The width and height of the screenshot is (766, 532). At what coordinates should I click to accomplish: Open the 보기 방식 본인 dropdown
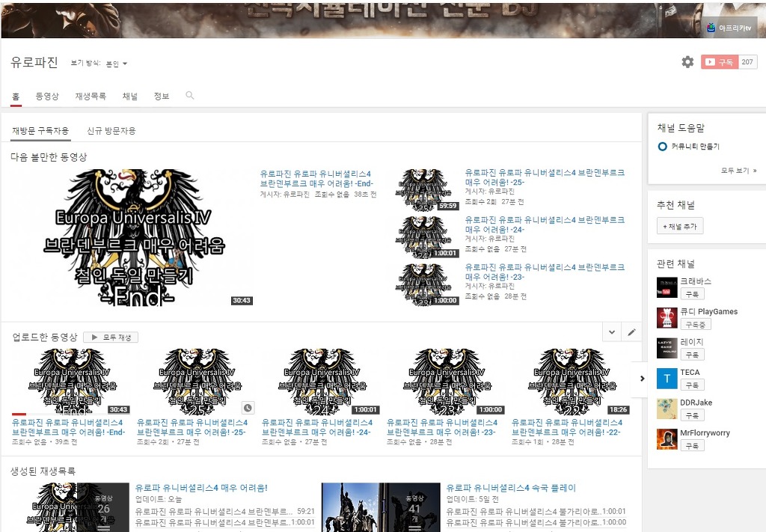pyautogui.click(x=117, y=64)
